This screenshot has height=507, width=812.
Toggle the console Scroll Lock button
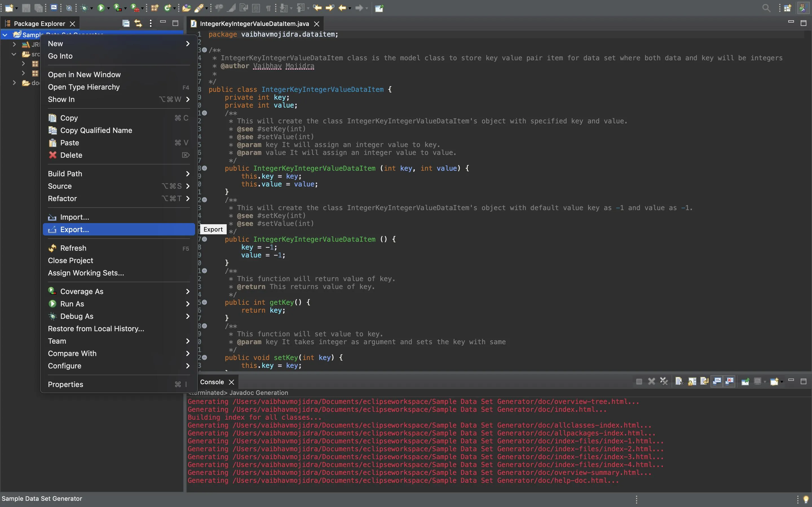click(692, 381)
